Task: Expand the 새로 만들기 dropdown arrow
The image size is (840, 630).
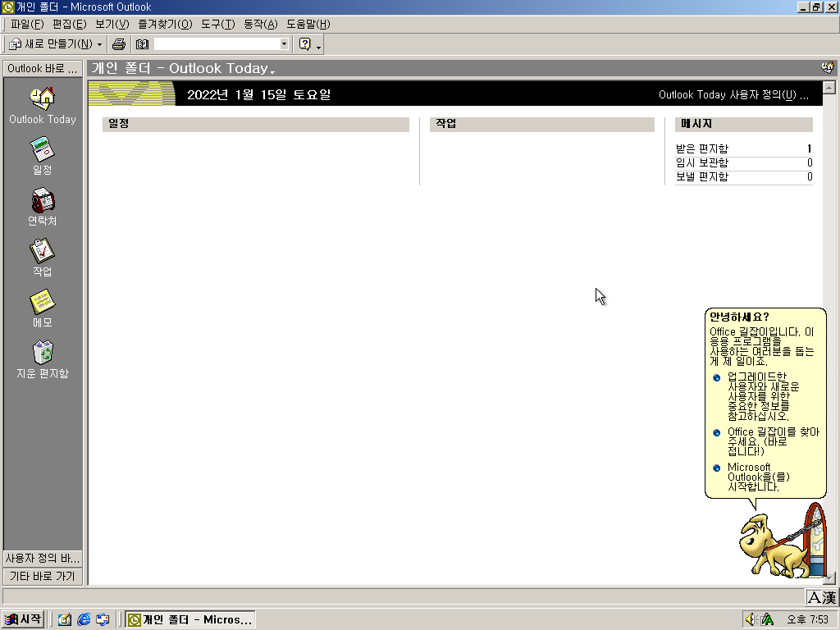Action: 99,44
